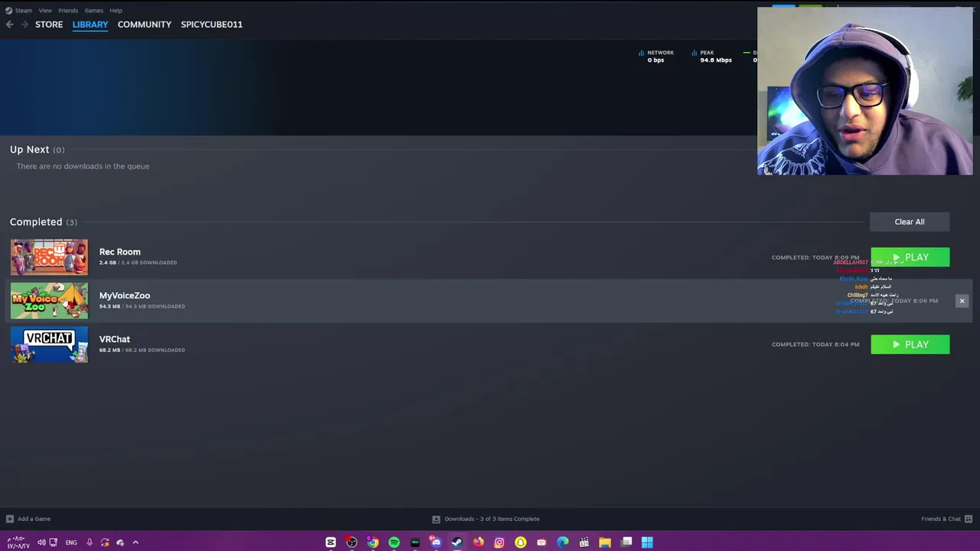Play VRChat
Image resolution: width=980 pixels, height=551 pixels.
pos(910,344)
